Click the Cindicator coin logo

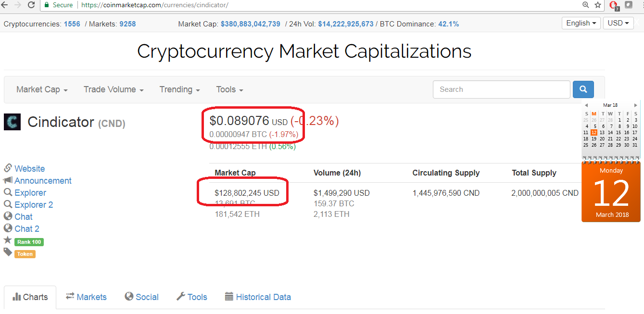[x=12, y=122]
